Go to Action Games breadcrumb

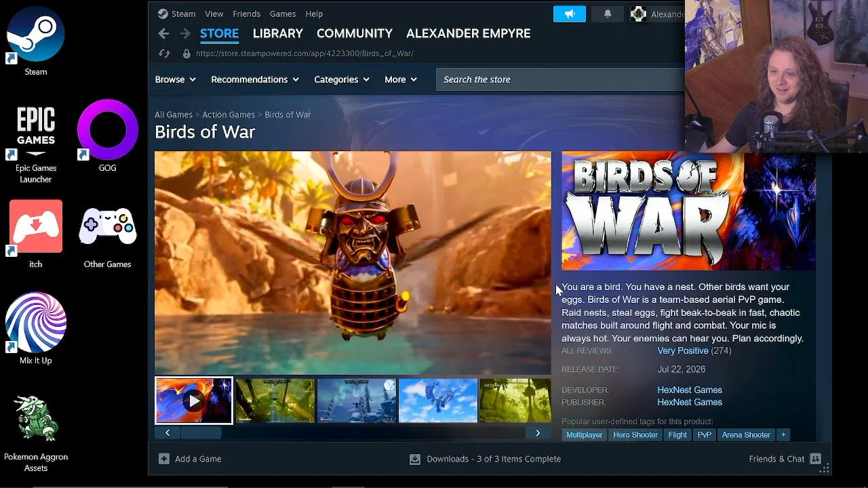[x=229, y=115]
